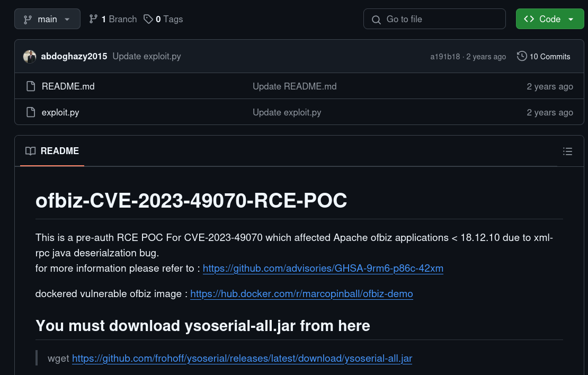Click the book icon on README tab
Screen dimensions: 588x375
(30, 151)
